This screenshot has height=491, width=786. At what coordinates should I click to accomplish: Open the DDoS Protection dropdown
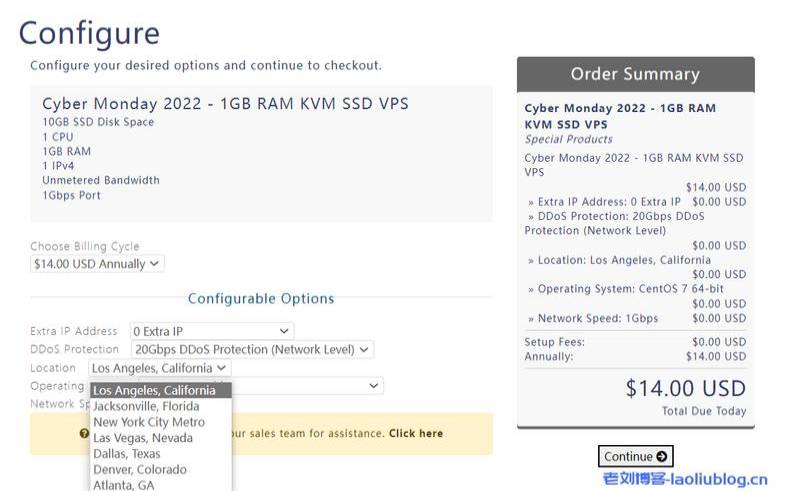point(252,349)
